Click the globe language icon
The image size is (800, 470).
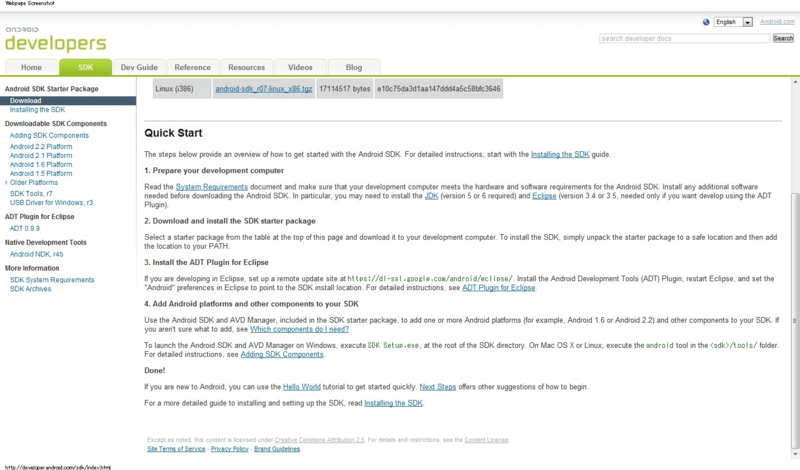[x=706, y=22]
